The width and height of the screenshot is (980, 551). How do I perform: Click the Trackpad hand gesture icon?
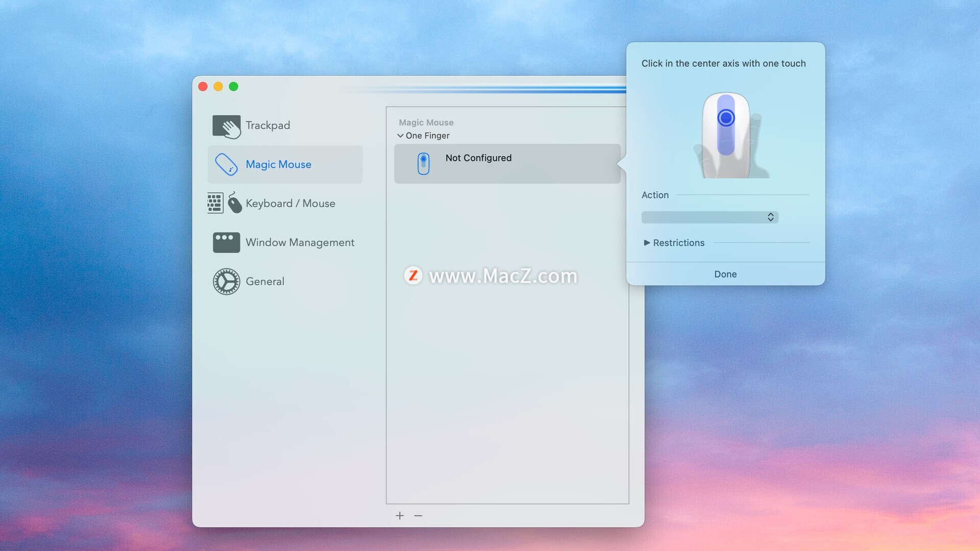[x=227, y=126]
